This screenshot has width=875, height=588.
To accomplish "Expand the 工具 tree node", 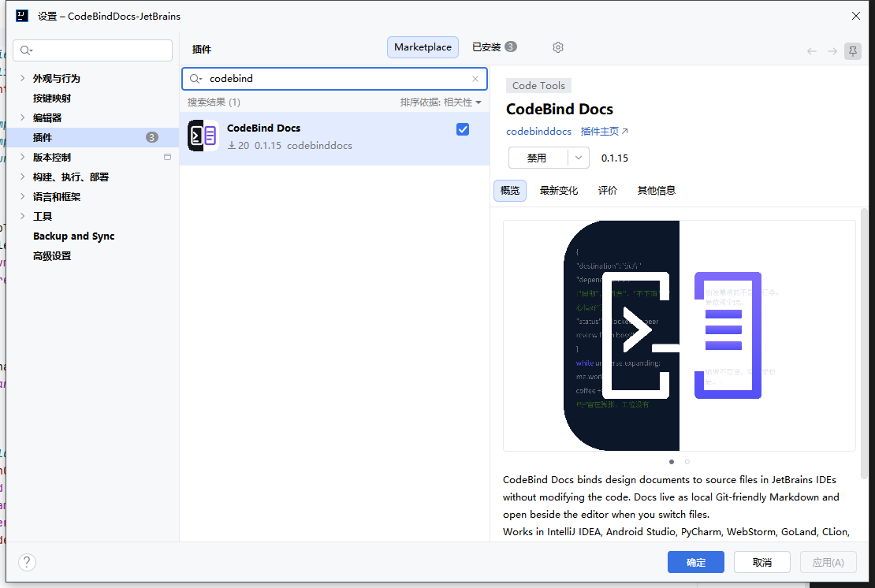I will [x=22, y=216].
